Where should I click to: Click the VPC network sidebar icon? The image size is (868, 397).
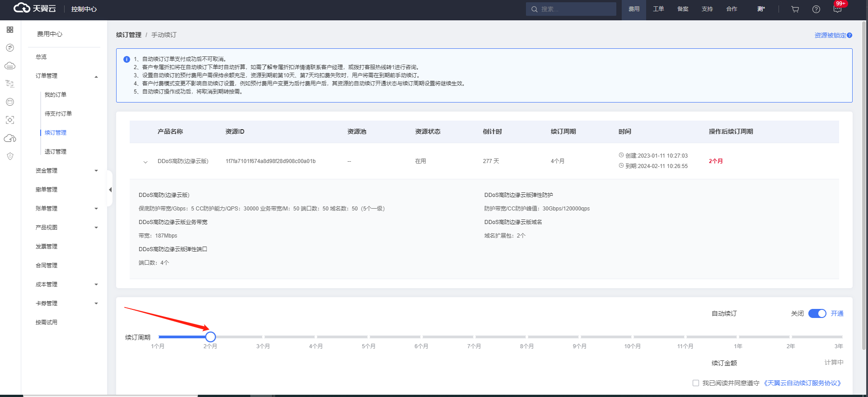tap(10, 84)
